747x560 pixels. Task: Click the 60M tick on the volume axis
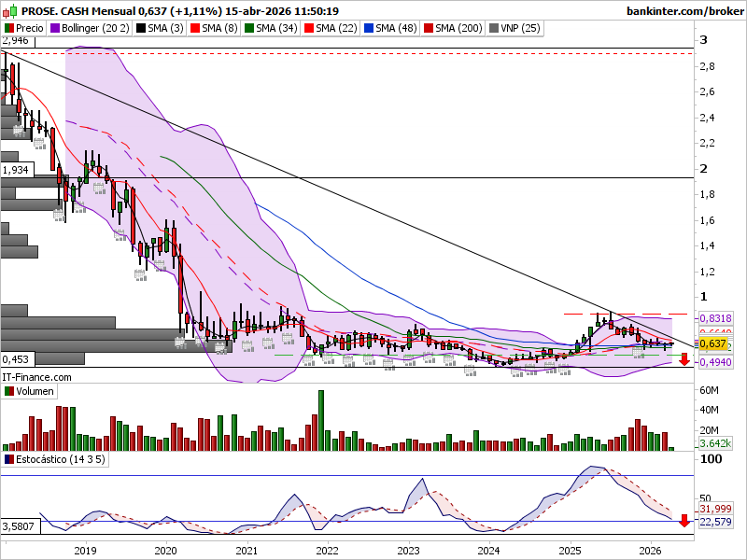pos(709,390)
